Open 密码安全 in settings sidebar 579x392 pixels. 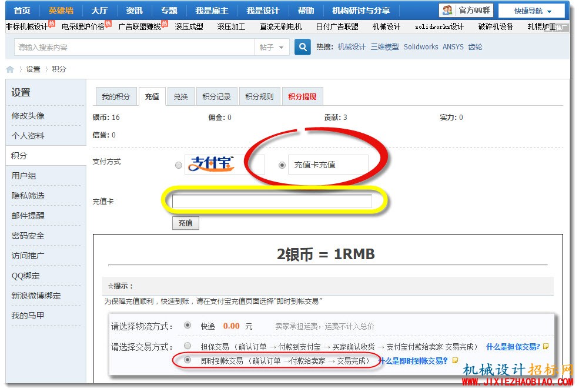point(28,236)
